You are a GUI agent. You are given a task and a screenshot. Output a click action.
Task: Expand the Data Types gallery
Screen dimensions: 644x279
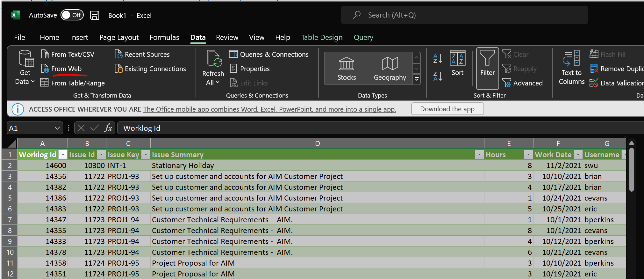(x=417, y=79)
